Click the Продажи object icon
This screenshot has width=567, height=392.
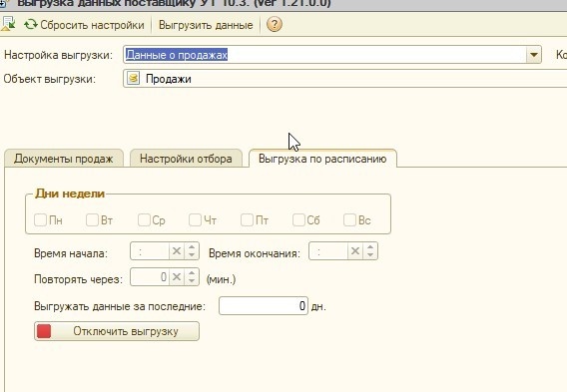(x=134, y=78)
